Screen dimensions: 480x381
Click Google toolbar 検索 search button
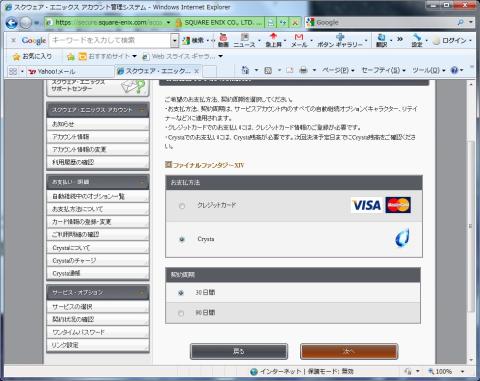[193, 40]
